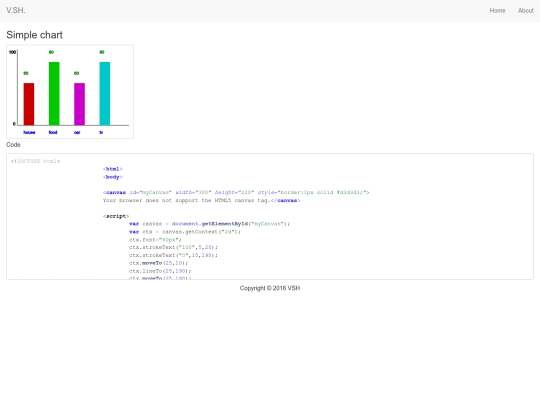The image size is (540, 405).
Task: Click the house axis label
Action: (x=29, y=132)
